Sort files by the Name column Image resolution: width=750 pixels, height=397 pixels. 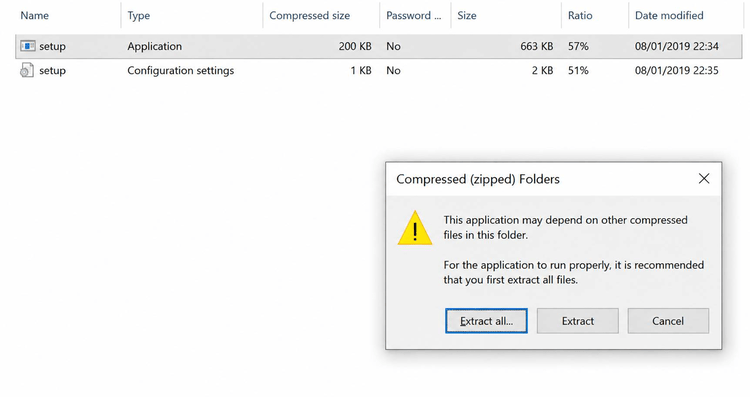pos(34,15)
